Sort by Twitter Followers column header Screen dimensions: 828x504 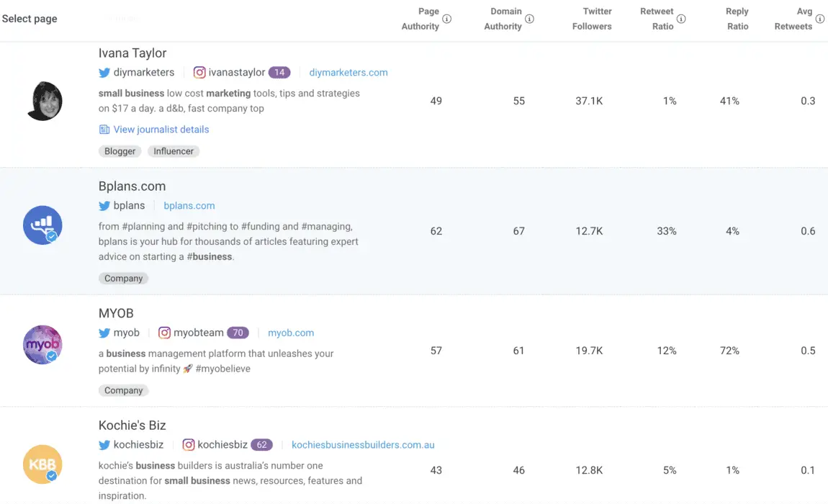pos(592,19)
